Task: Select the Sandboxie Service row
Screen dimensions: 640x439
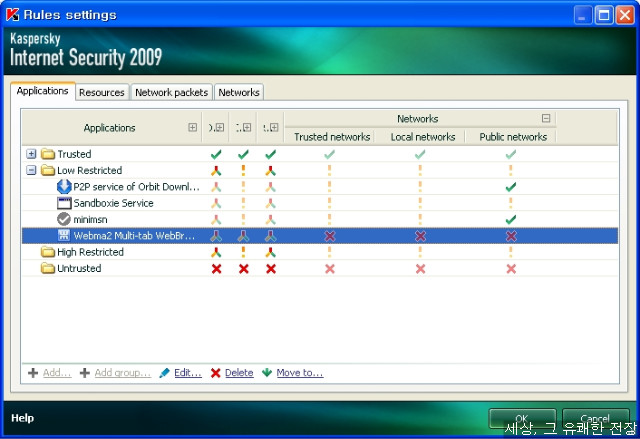Action: 320,203
